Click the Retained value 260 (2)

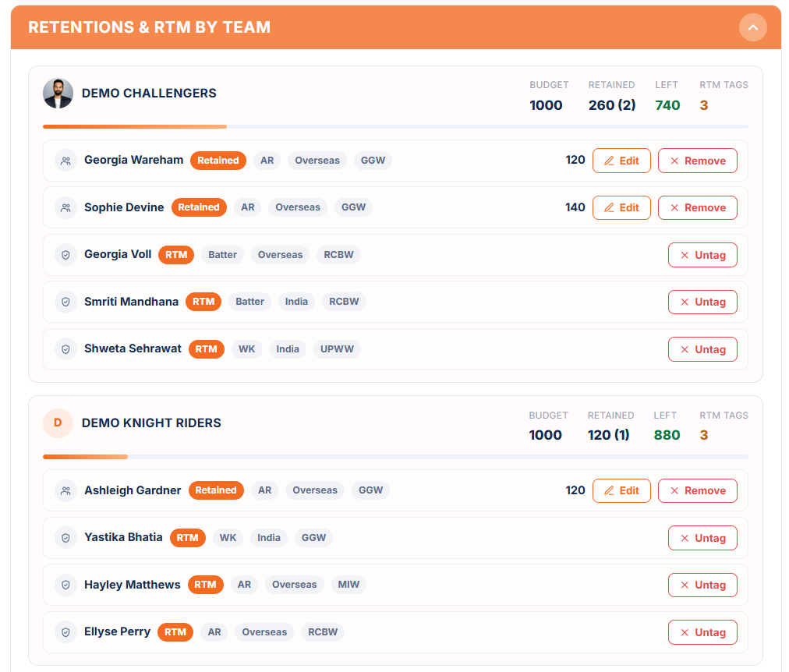click(x=612, y=105)
